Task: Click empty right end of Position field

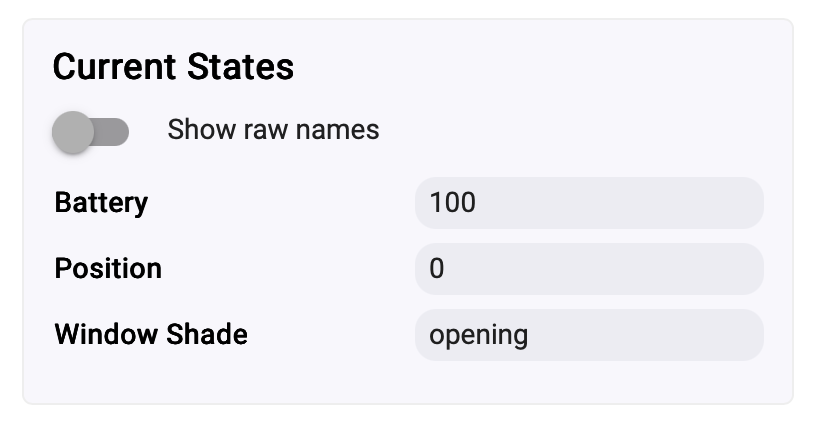Action: 720,269
